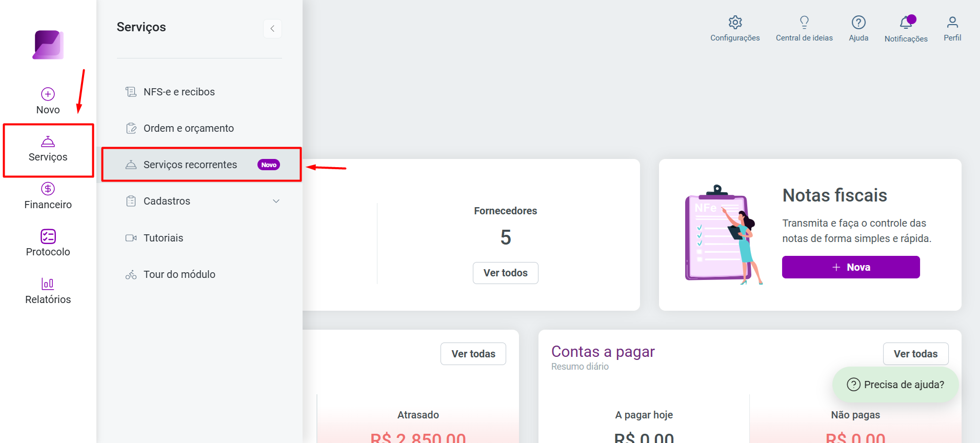This screenshot has height=443, width=980.
Task: Collapse the Serviços panel with the chevron
Action: pos(272,29)
